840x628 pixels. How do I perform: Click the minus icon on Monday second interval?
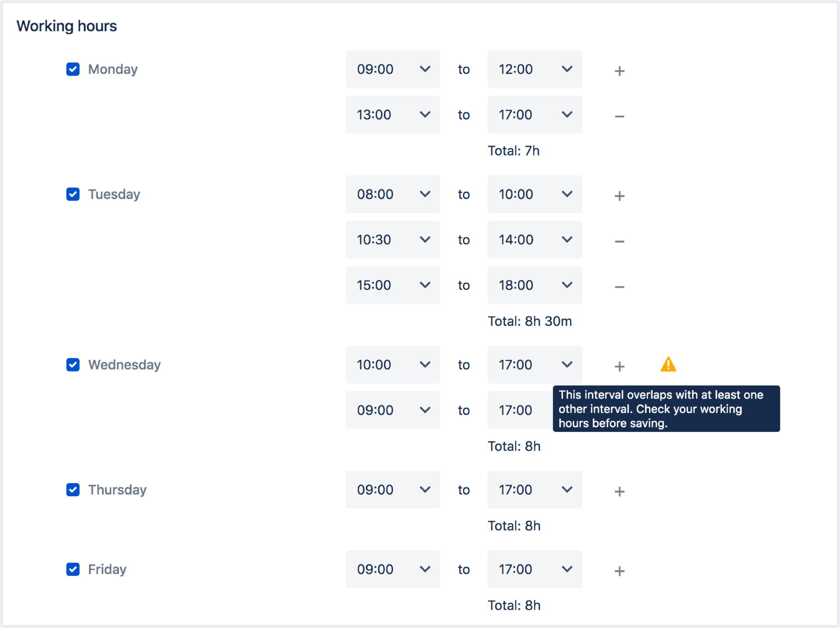tap(619, 115)
